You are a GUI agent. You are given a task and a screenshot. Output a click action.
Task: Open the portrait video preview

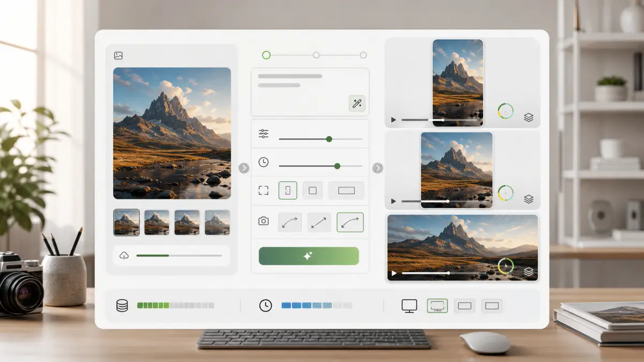(458, 83)
